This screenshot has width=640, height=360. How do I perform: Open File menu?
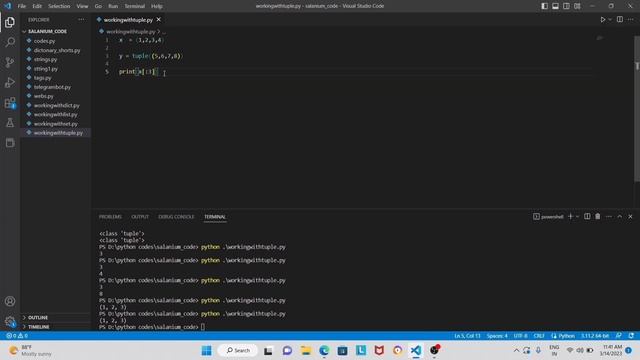22,6
